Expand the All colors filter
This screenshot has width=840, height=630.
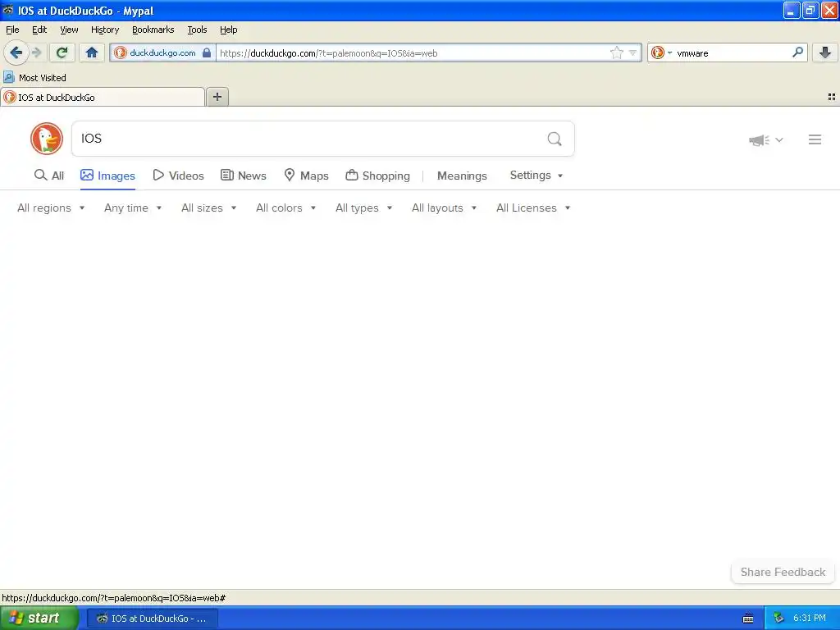click(x=286, y=208)
